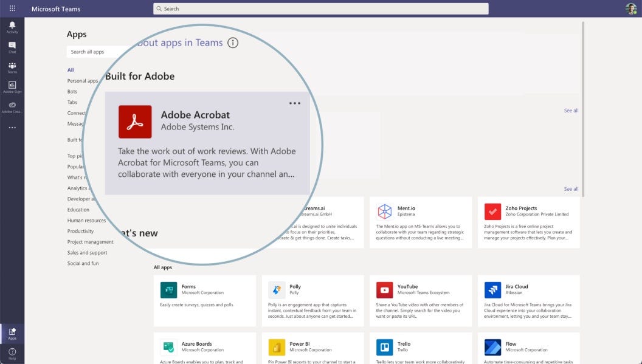
Task: Show more apps via sidebar ellipsis
Action: coord(12,128)
